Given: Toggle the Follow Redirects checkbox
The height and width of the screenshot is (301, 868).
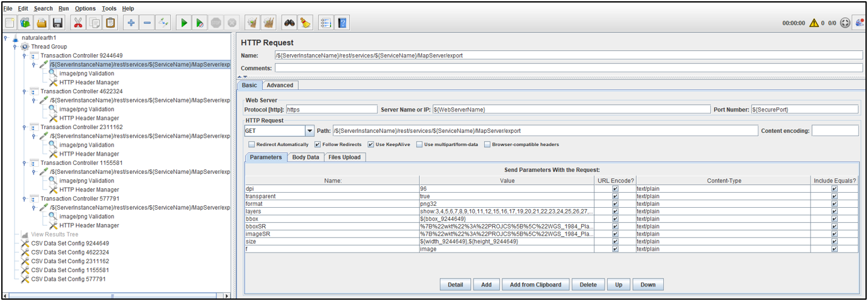Looking at the screenshot, I should click(x=317, y=144).
